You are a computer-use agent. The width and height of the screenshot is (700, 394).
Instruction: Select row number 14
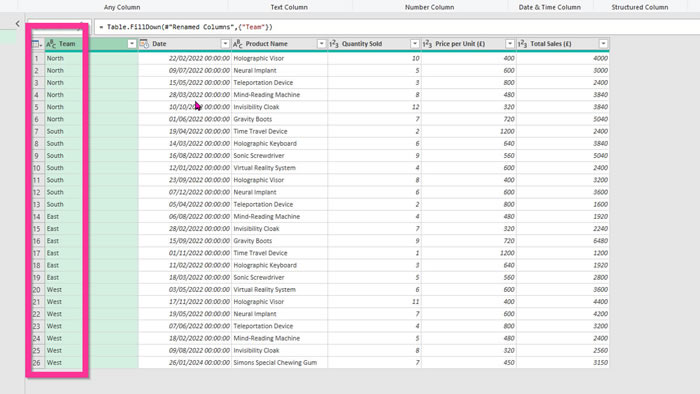click(x=37, y=217)
